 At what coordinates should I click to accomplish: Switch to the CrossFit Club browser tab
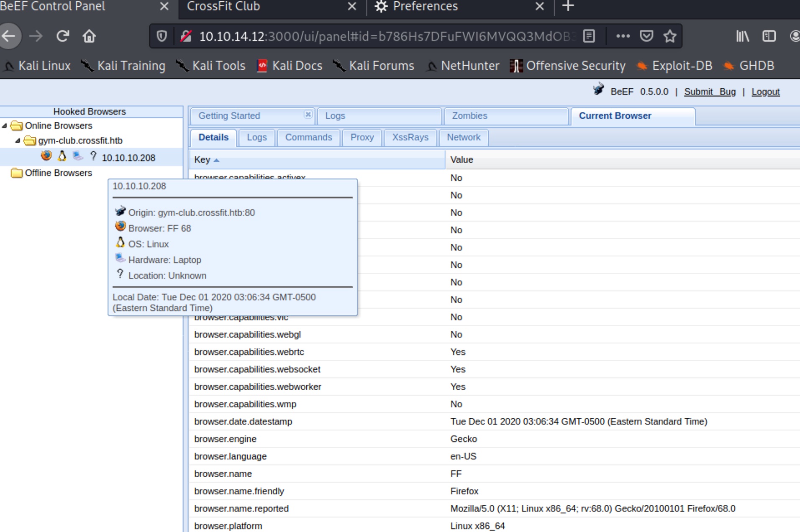tap(223, 6)
